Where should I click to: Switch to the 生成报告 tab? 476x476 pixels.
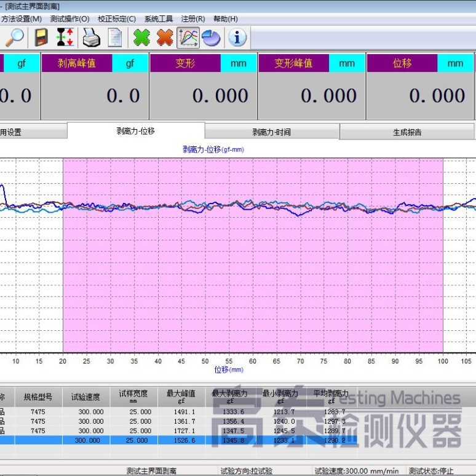(x=407, y=132)
